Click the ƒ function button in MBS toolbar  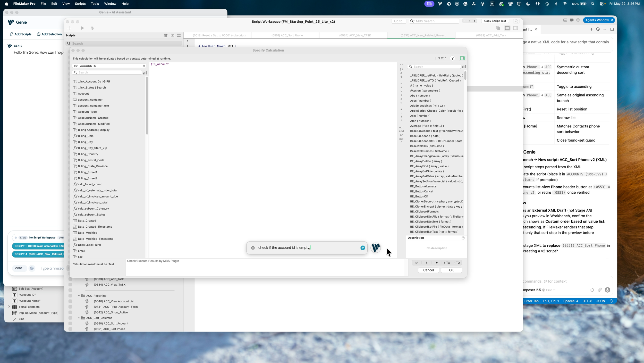click(427, 263)
